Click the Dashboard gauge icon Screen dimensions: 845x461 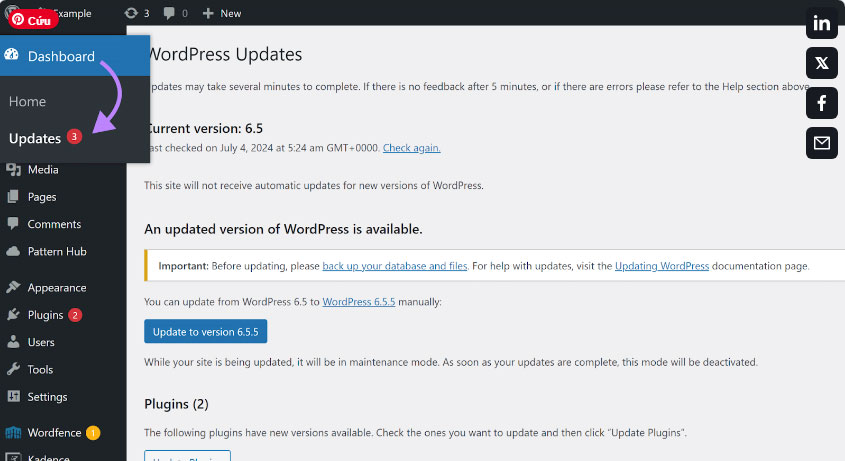coord(12,55)
